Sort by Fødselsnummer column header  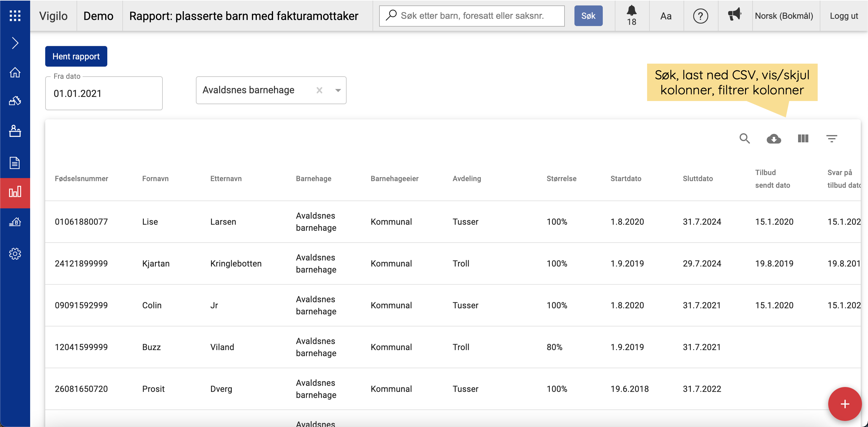click(x=82, y=179)
